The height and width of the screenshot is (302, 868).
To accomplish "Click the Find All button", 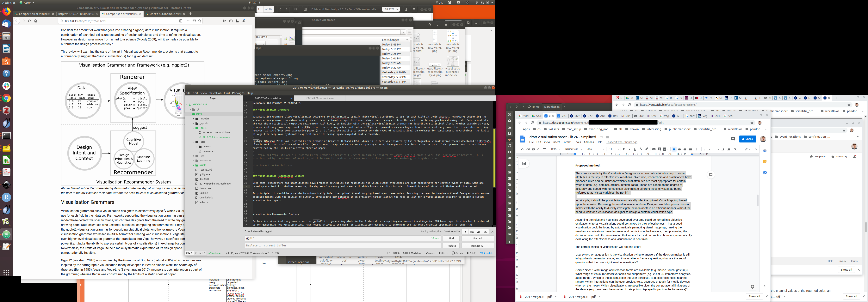I will pyautogui.click(x=477, y=238).
